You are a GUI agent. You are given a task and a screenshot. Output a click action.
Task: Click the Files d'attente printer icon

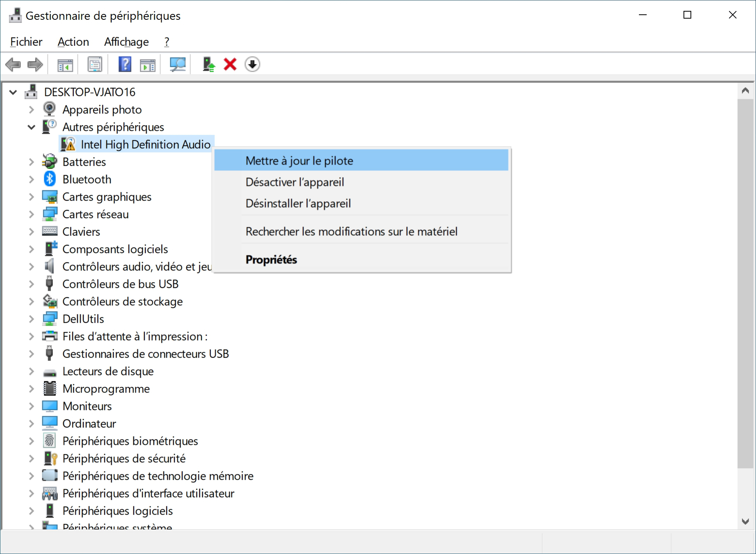[50, 336]
